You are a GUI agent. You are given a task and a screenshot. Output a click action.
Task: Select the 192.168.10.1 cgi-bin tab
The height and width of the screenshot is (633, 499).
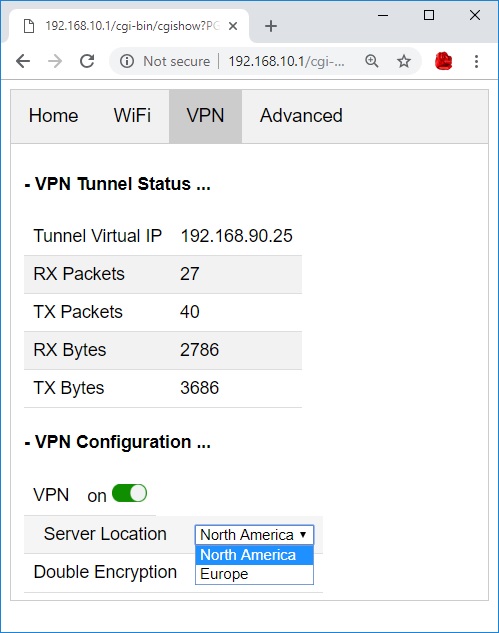(x=129, y=26)
